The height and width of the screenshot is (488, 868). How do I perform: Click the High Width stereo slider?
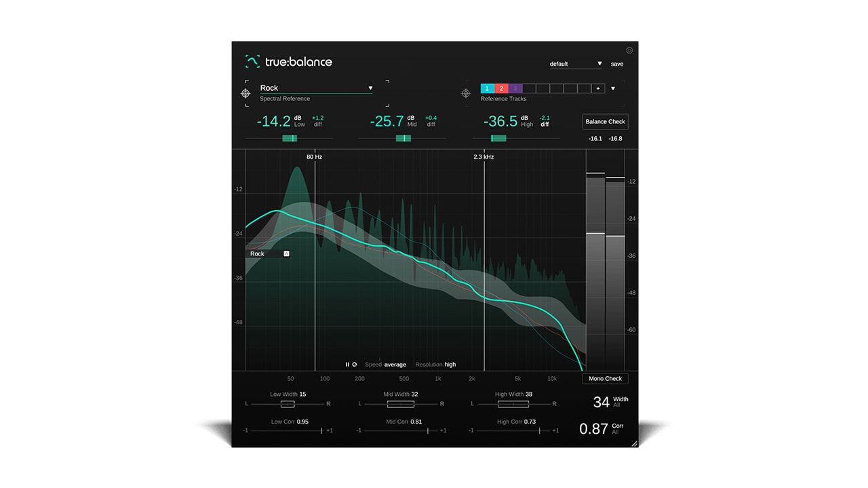tap(513, 404)
